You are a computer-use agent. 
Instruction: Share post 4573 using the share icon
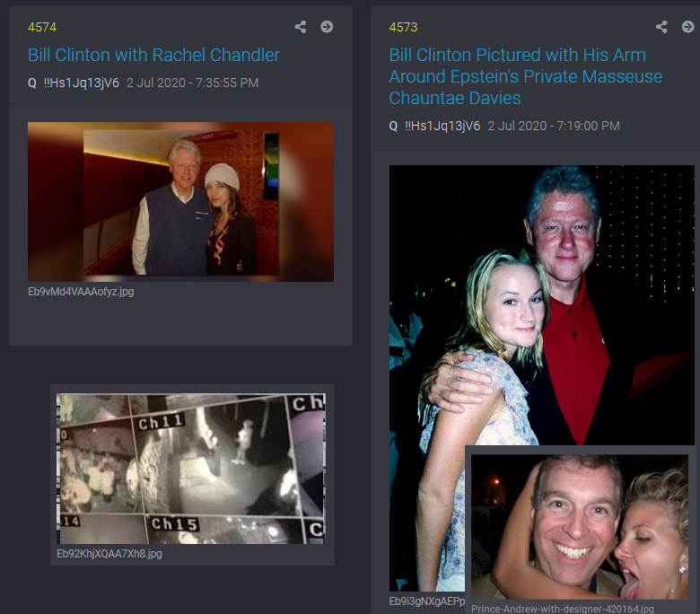(661, 27)
